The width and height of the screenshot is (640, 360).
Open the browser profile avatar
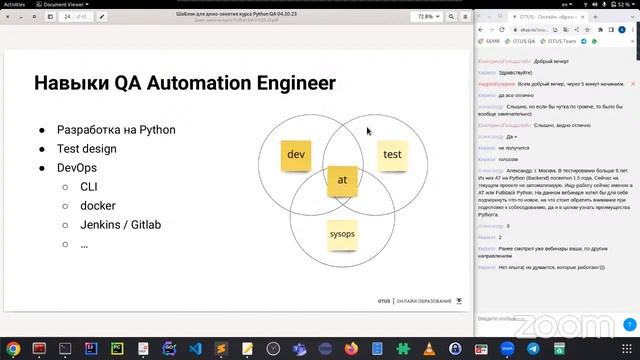click(x=622, y=30)
